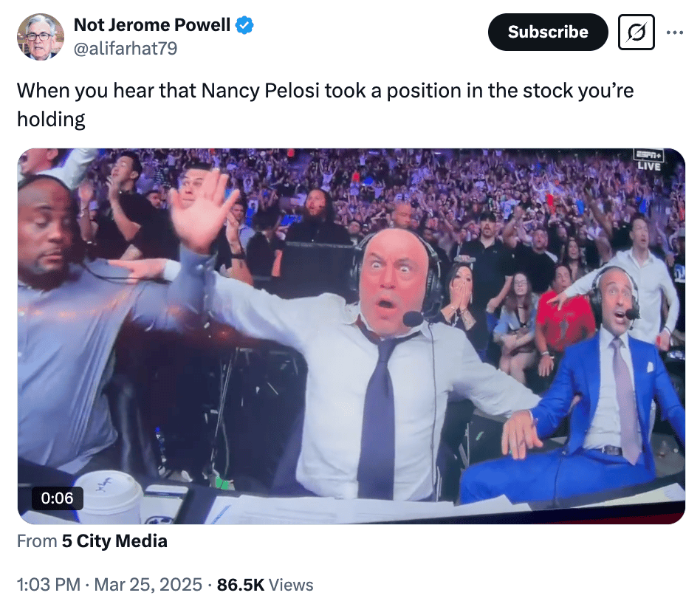Click the Mar 25, 2025 date
The image size is (700, 604).
[148, 585]
